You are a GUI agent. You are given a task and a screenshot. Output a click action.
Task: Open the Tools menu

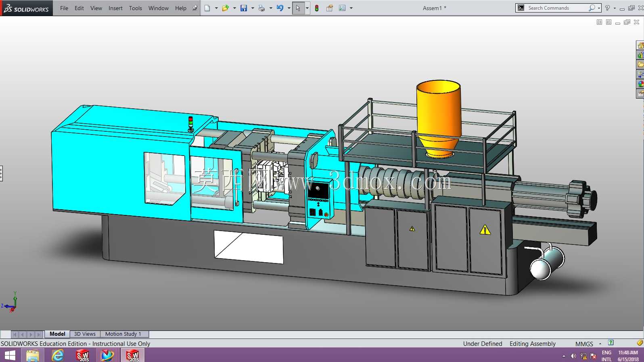click(x=136, y=8)
